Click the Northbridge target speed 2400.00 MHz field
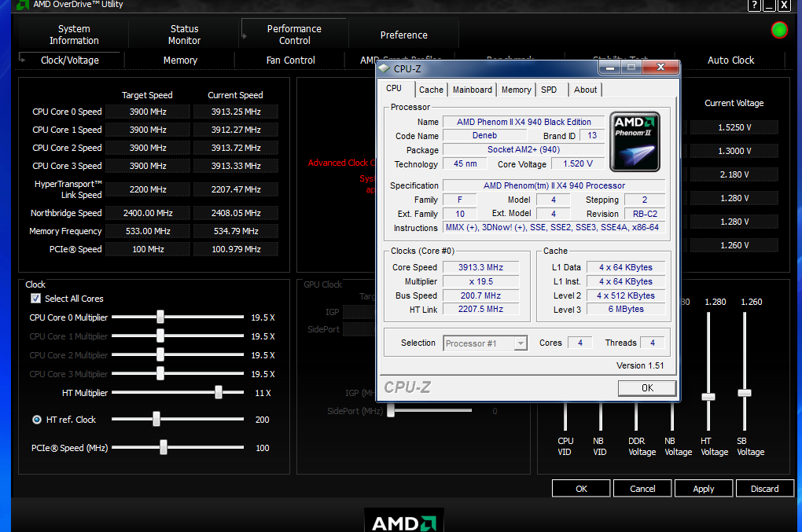Image resolution: width=802 pixels, height=532 pixels. (148, 213)
